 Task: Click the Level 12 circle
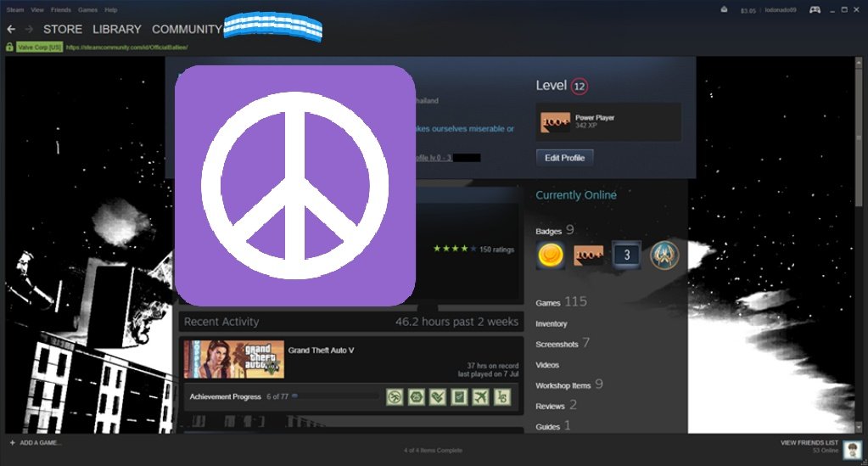point(579,86)
